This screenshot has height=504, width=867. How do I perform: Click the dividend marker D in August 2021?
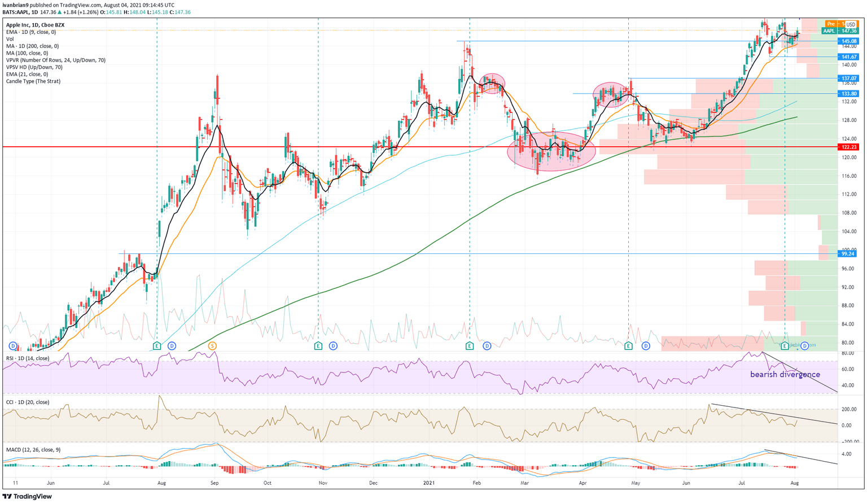[805, 345]
